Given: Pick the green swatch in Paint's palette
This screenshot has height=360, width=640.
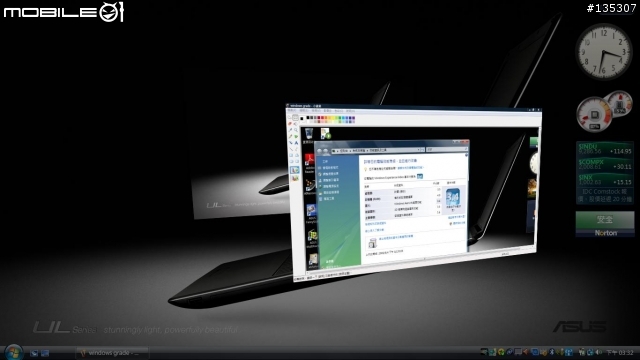Looking at the screenshot, I should (x=340, y=118).
